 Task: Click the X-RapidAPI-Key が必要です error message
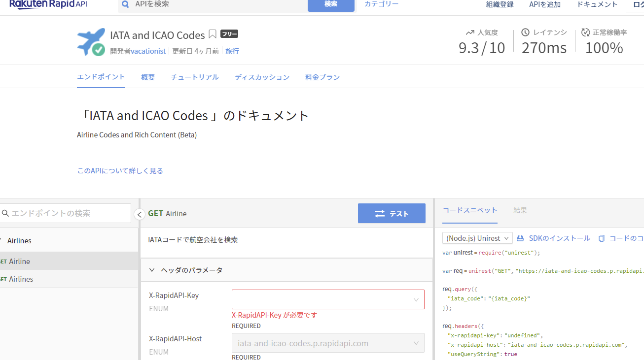point(274,315)
